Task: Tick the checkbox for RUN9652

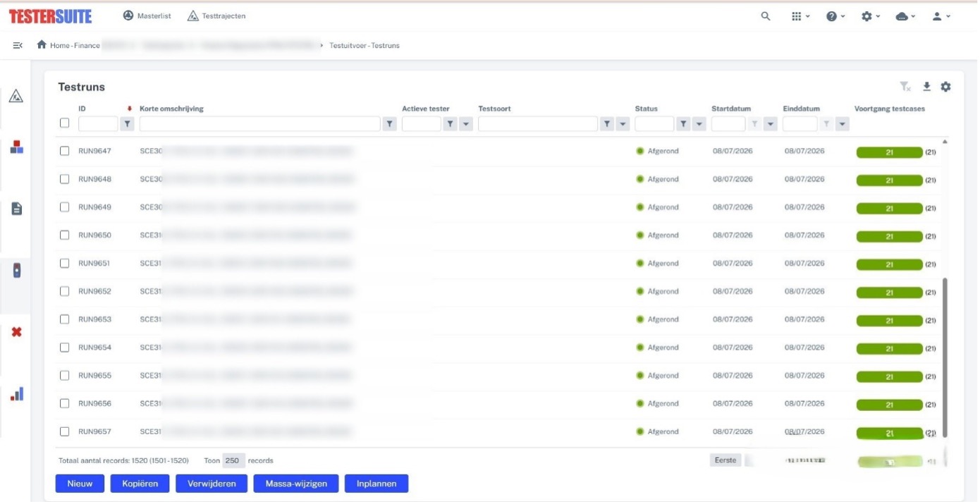Action: tap(64, 291)
